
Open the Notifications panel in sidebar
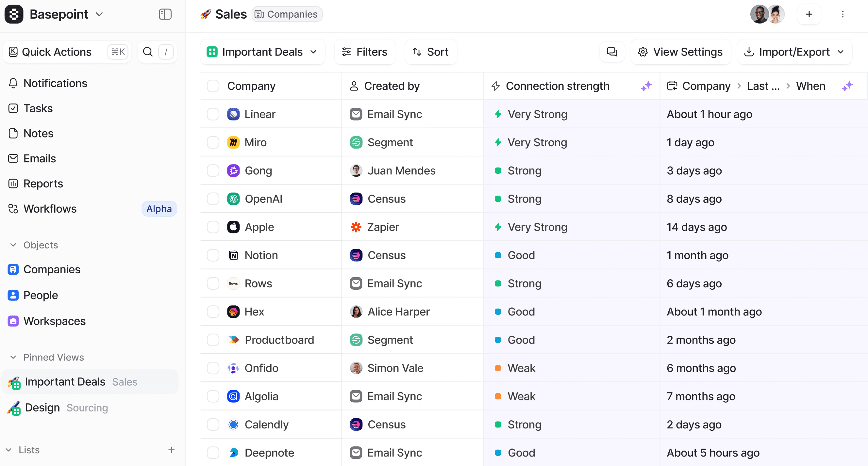[55, 83]
